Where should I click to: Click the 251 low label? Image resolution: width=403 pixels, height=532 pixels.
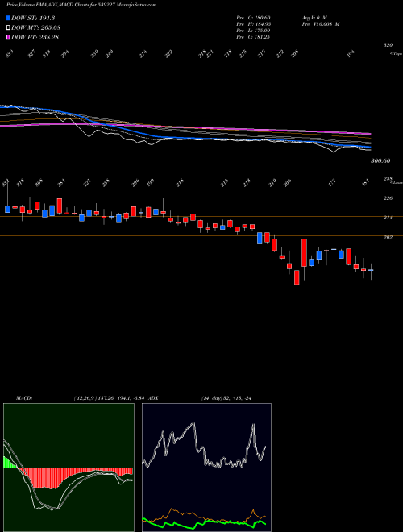tap(61, 182)
